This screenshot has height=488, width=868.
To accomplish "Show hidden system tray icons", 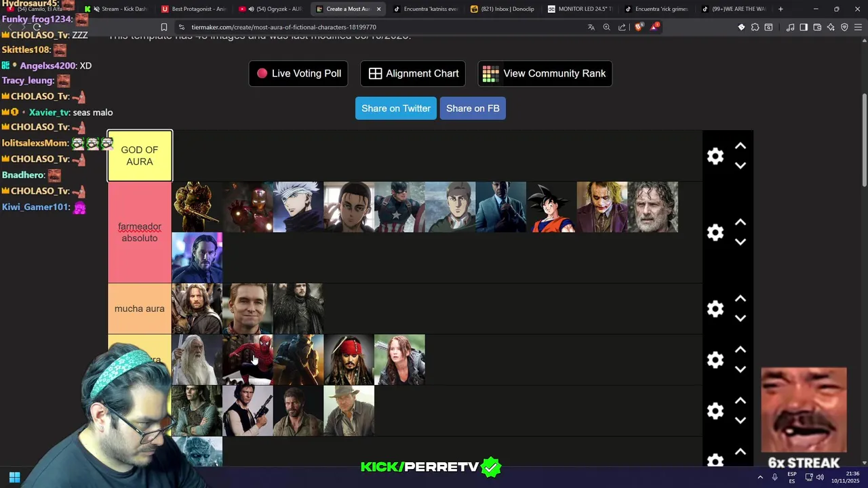I will pos(760,477).
